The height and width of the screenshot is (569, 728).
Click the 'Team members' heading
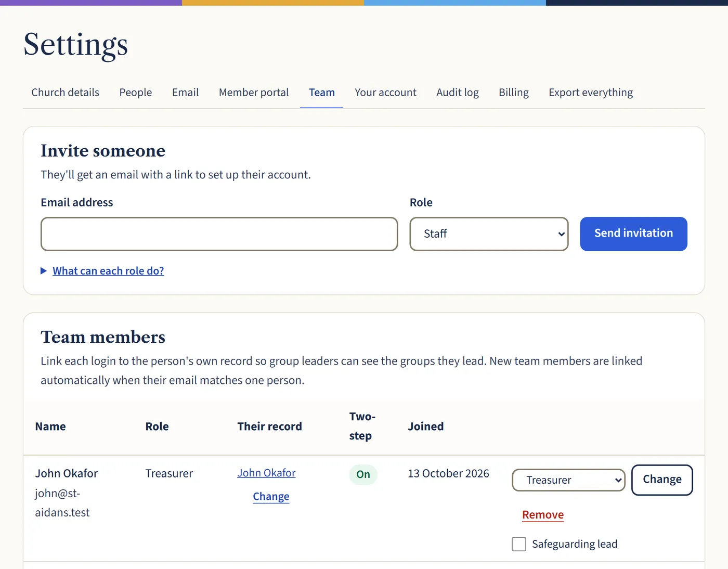coord(103,337)
